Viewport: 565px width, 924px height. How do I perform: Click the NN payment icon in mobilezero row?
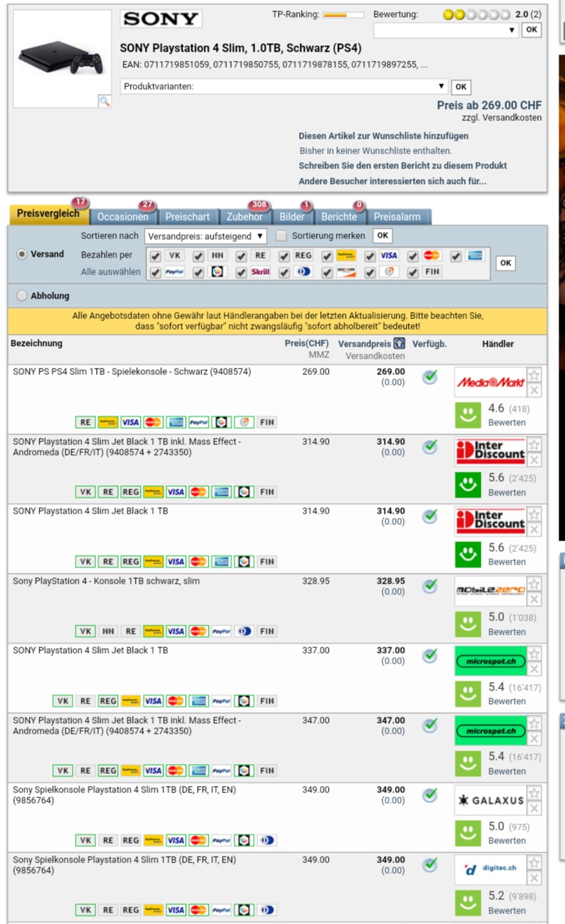(108, 631)
